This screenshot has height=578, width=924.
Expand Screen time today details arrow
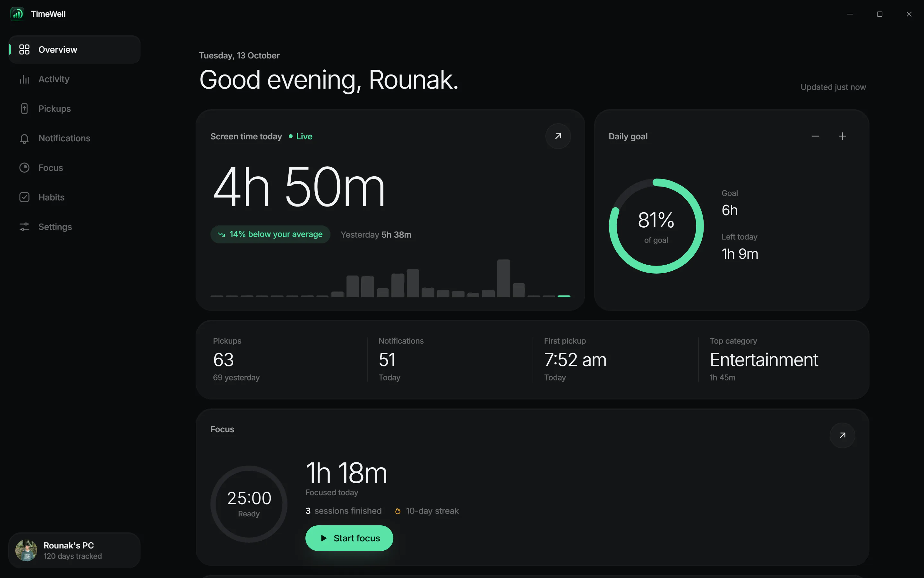558,136
